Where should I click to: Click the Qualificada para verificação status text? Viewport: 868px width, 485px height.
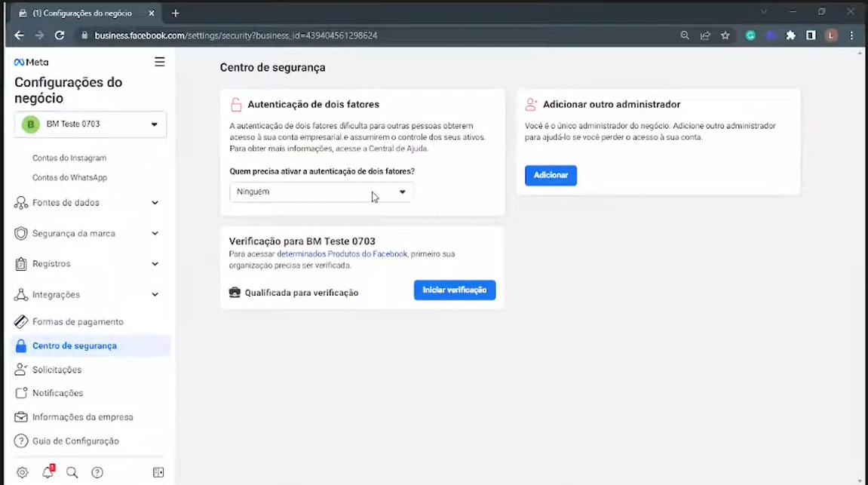coord(302,293)
